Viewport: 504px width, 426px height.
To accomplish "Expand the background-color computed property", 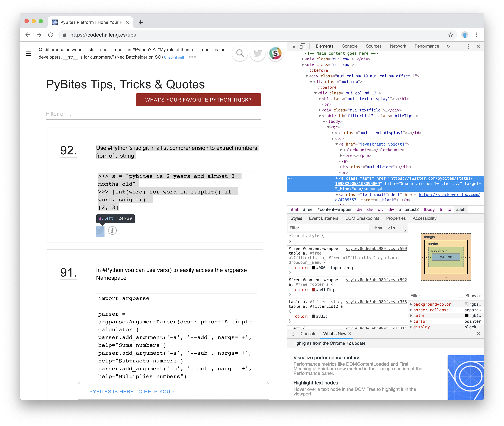I will click(x=411, y=304).
